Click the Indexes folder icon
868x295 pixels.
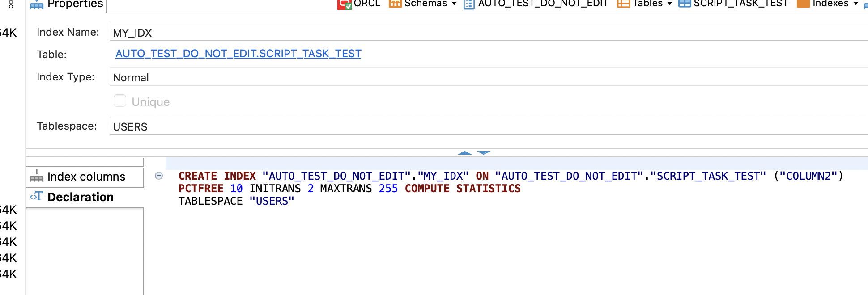point(804,4)
